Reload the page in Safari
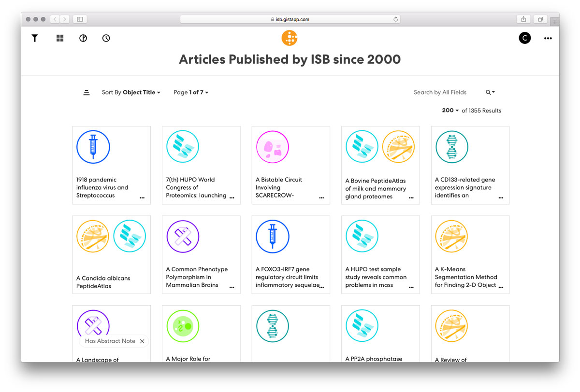 [x=395, y=19]
